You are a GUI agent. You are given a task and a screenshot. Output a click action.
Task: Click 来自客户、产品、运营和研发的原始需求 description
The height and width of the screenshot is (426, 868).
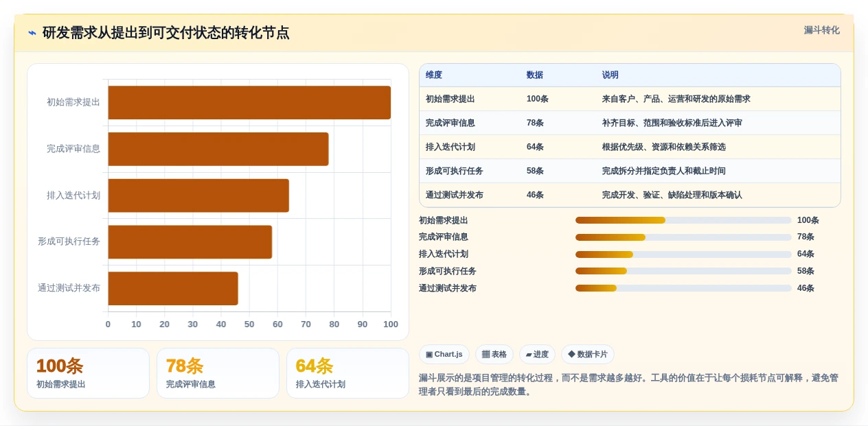676,99
